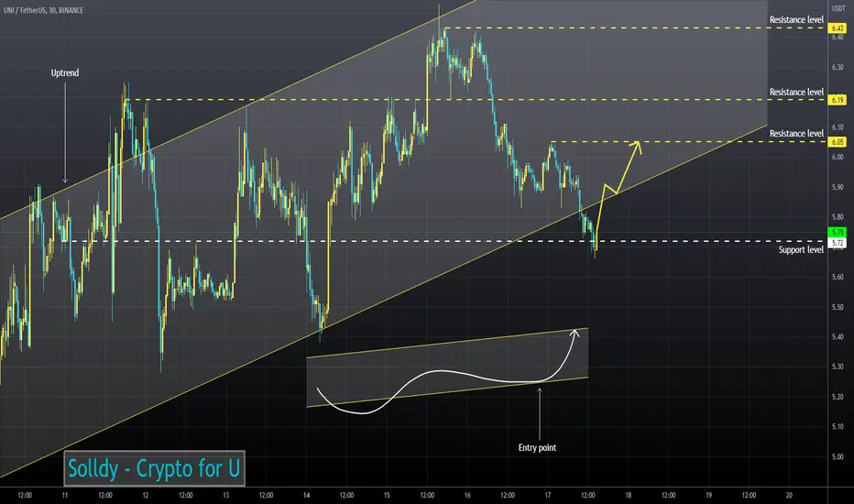854x504 pixels.
Task: Select the Uptrend annotation text
Action: (x=65, y=73)
